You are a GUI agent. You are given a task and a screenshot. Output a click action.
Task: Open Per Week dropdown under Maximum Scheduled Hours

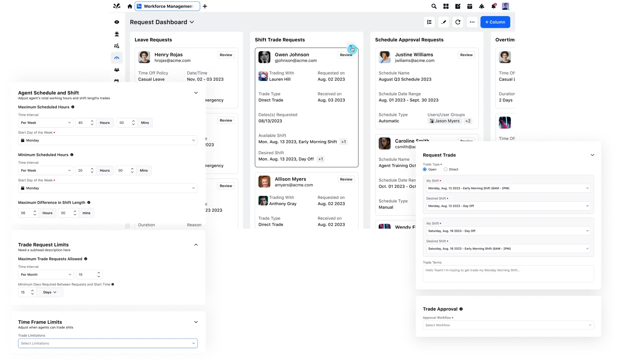click(46, 123)
